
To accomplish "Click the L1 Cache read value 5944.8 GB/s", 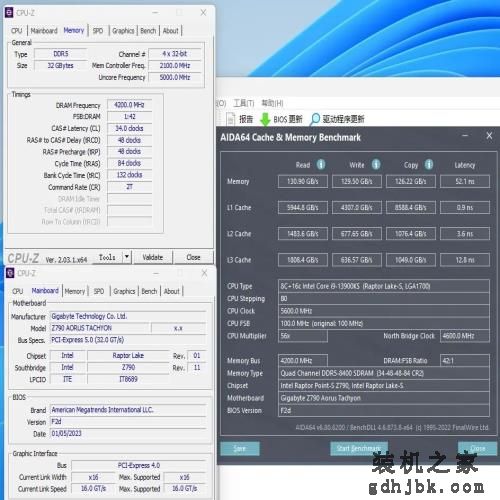I will tap(303, 207).
